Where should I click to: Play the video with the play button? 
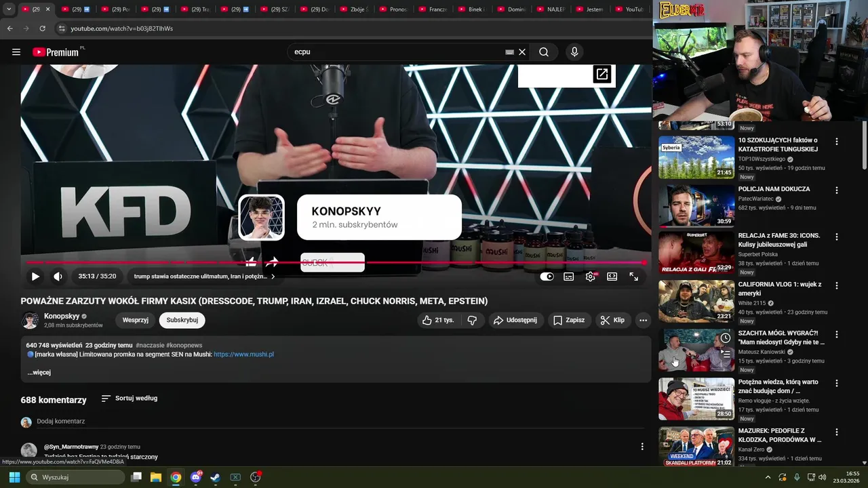(35, 277)
